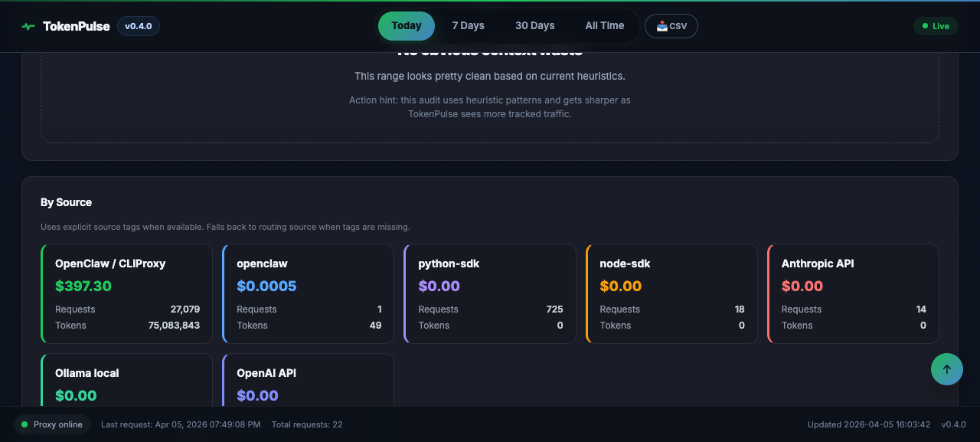Open the OpenClaw / CLIProxy source card

click(126, 293)
